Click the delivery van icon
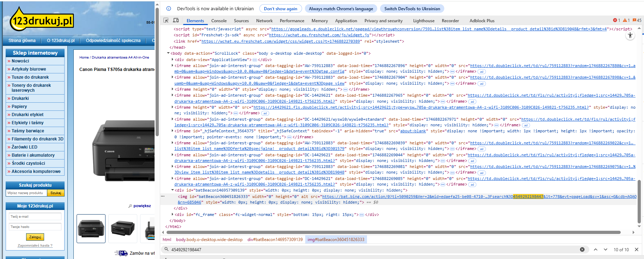Screen dimensions: 644x259 (121, 253)
